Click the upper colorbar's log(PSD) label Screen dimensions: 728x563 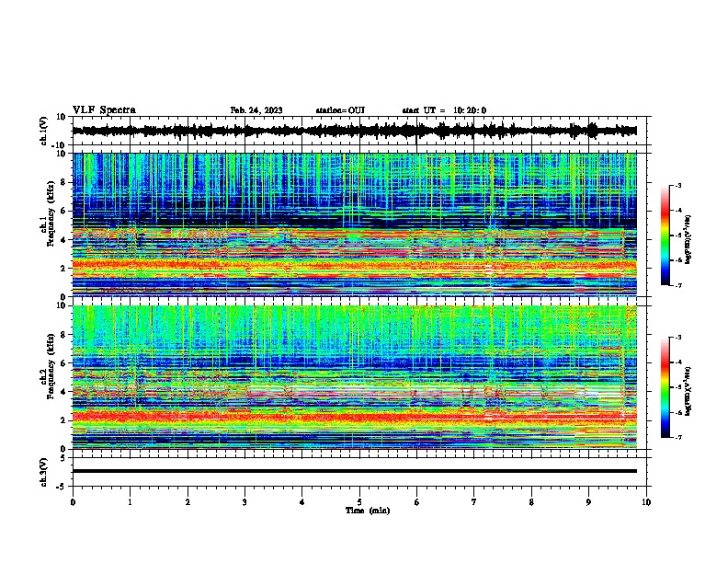point(688,239)
